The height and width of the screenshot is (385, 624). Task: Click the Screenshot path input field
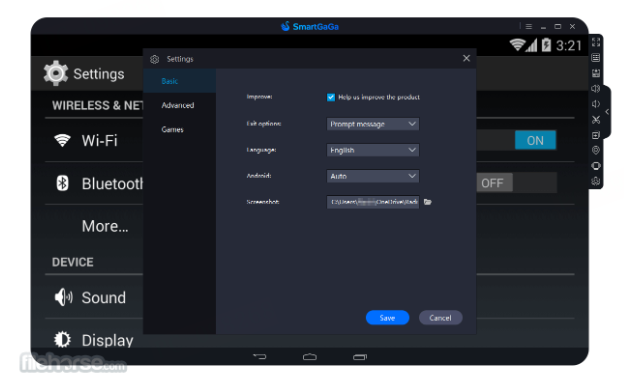[x=372, y=202]
